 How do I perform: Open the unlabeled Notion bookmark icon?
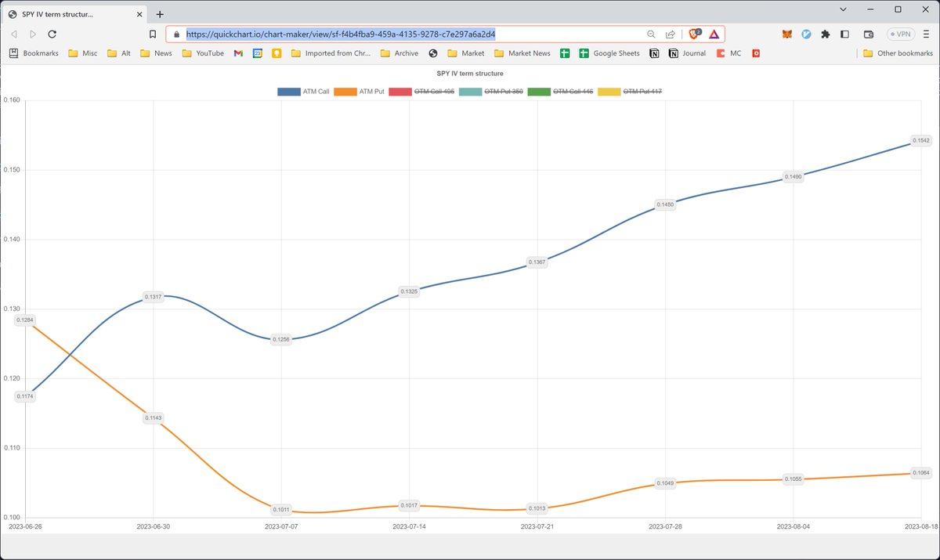coord(654,53)
